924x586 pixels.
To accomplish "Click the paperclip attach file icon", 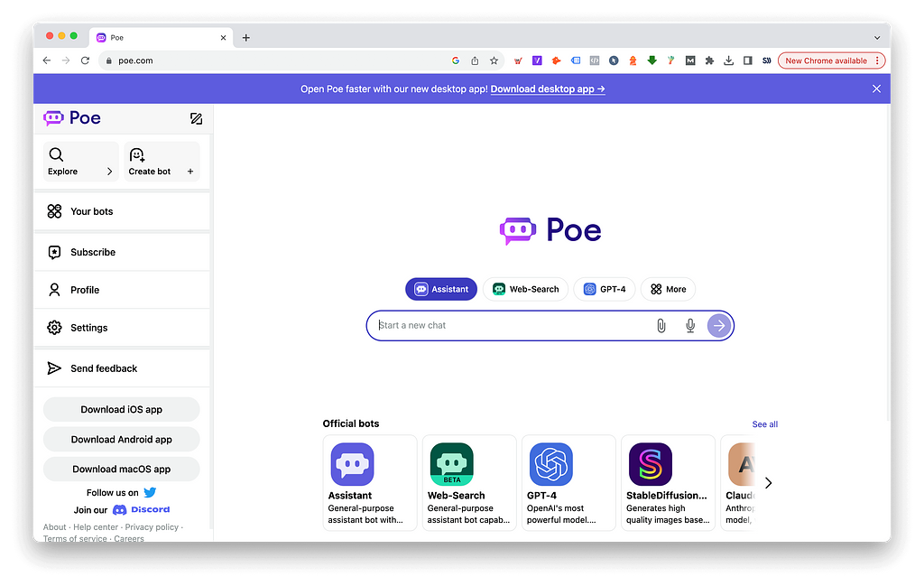I will (661, 325).
